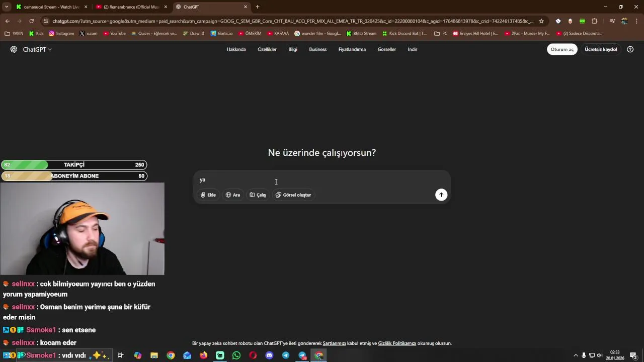Open the Erciyes Hill Hotel bookmark
Image resolution: width=644 pixels, height=362 pixels.
coord(475,34)
